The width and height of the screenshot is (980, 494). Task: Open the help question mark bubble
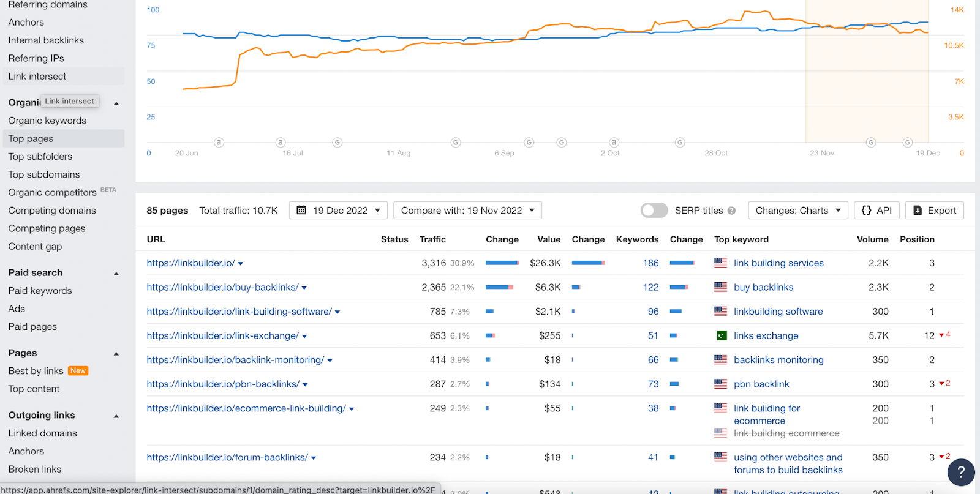click(x=961, y=472)
